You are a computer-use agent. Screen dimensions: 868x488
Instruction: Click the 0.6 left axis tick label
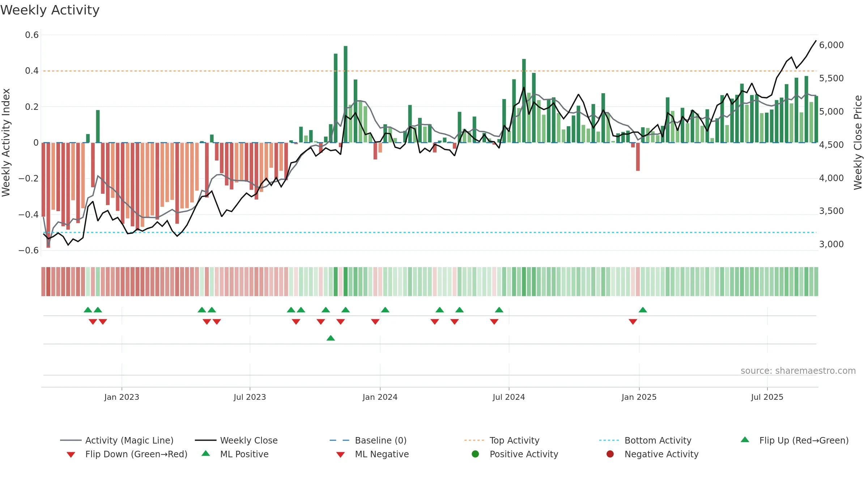32,35
